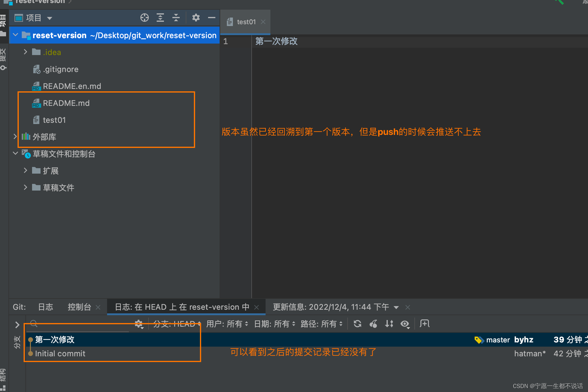
Task: Switch to the 控制台 Git tab
Action: pos(79,307)
